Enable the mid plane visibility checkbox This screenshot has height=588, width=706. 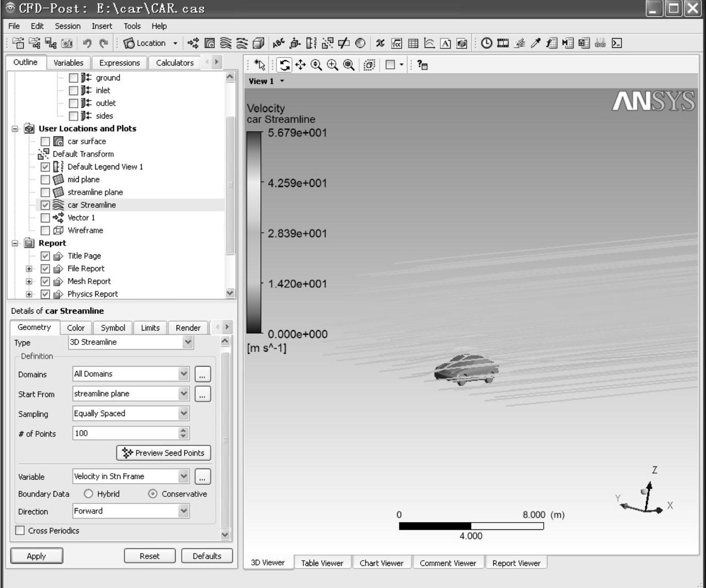tap(45, 180)
